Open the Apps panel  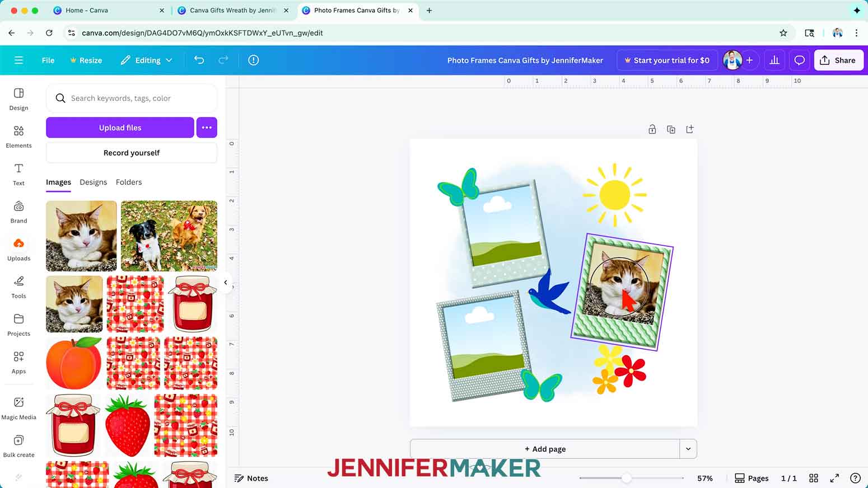point(18,362)
